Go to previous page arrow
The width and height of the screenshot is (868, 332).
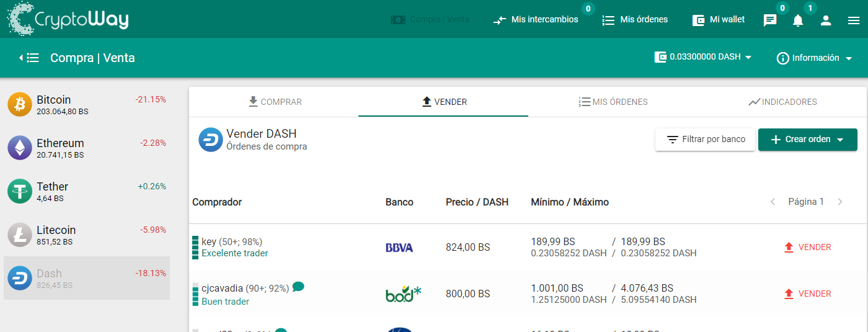[x=773, y=202]
